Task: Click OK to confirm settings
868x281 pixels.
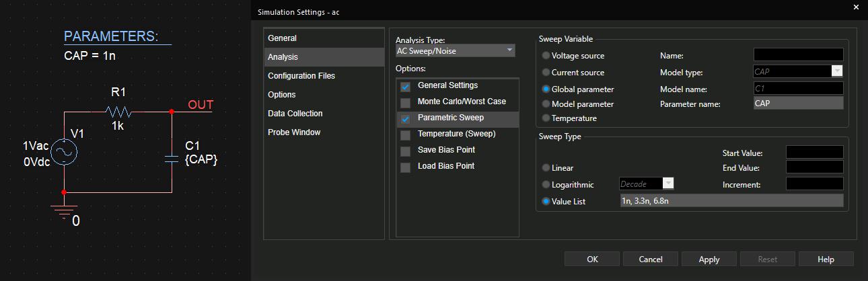Action: (592, 259)
